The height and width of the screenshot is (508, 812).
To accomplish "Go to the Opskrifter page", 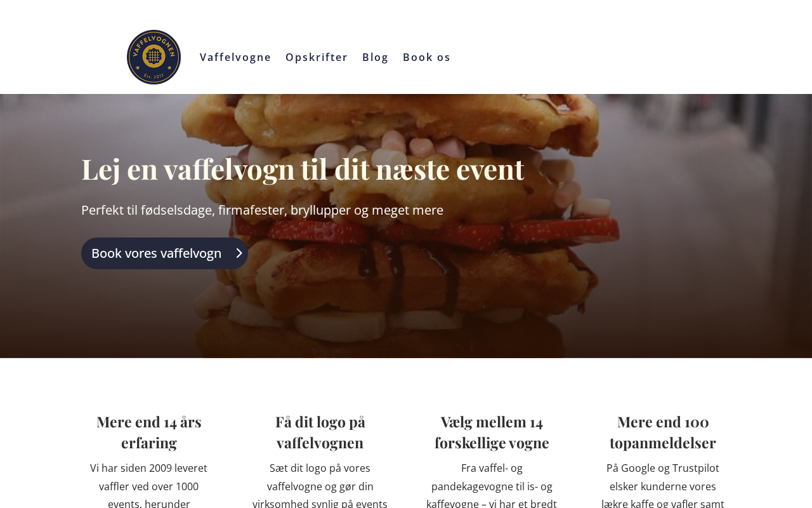I will coord(317,57).
